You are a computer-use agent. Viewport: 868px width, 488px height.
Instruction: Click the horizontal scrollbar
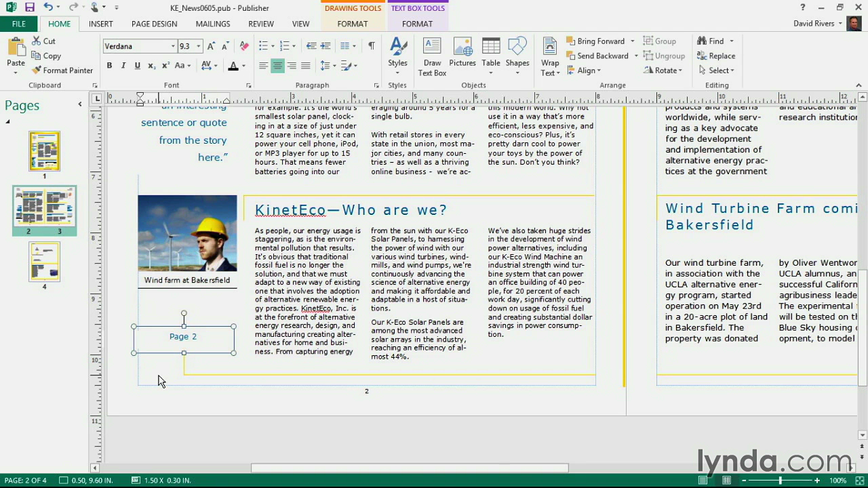pos(410,468)
